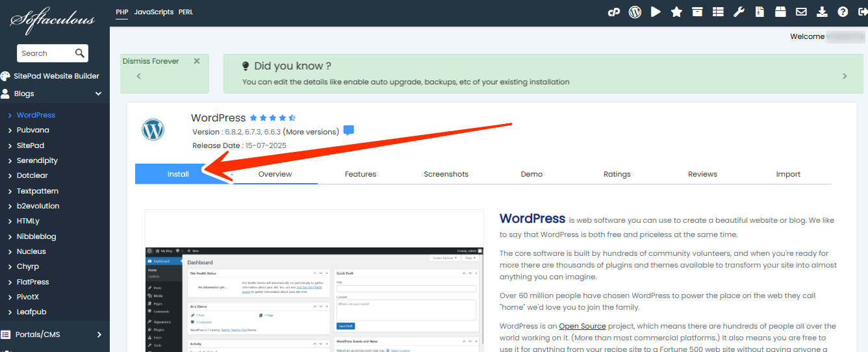Select Chyrp in sidebar

point(28,266)
